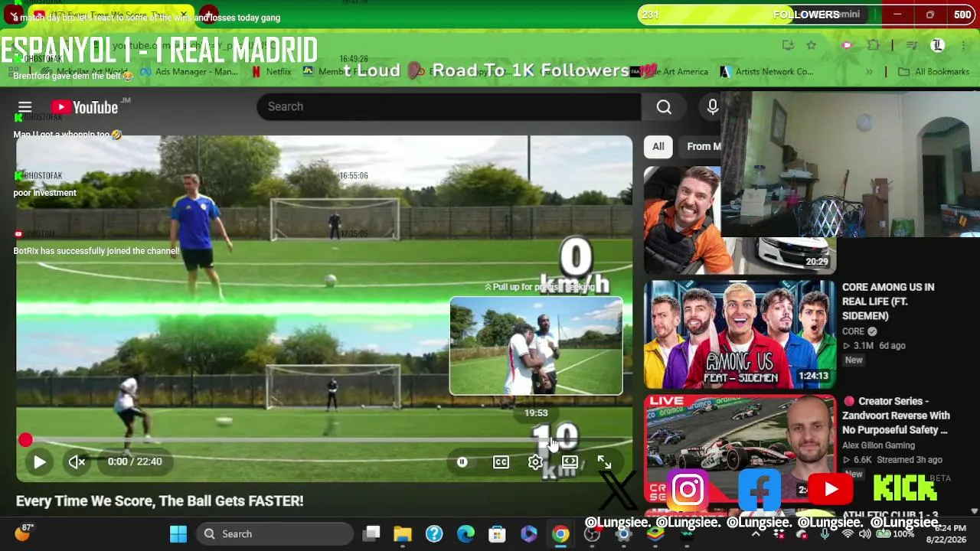This screenshot has width=980, height=551.
Task: Open the Chrome media controls icon
Action: 911,46
